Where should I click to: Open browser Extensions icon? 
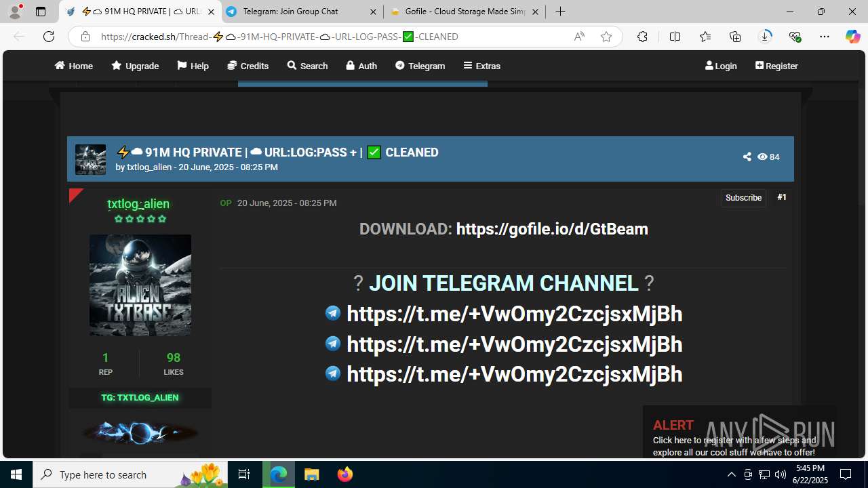point(642,37)
